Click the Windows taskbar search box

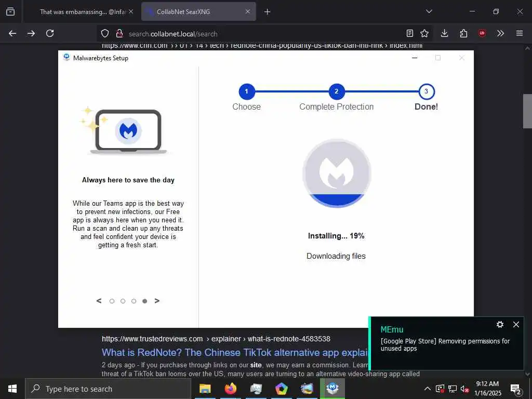coord(108,389)
